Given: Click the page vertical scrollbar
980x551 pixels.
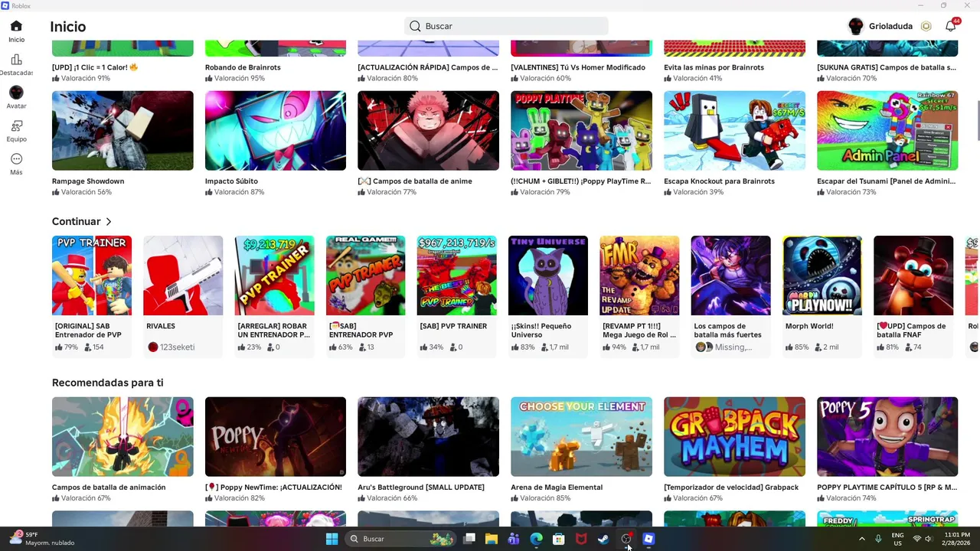Looking at the screenshot, I should [x=977, y=122].
